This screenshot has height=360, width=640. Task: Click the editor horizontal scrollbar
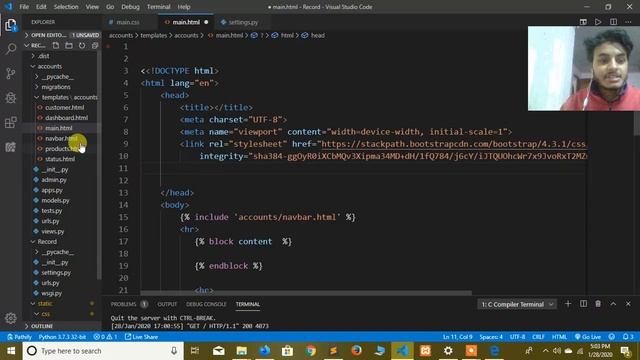(306, 293)
